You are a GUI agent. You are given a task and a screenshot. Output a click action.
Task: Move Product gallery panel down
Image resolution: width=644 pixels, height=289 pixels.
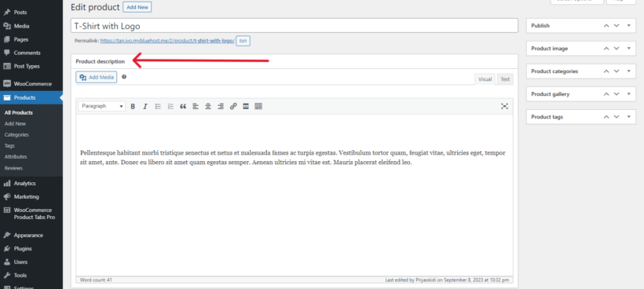click(617, 94)
